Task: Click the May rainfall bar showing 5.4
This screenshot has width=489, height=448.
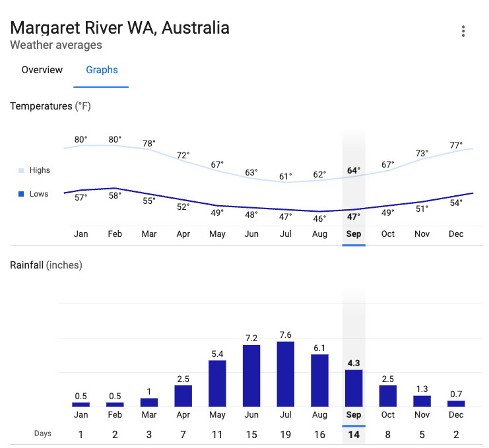Action: [217, 383]
